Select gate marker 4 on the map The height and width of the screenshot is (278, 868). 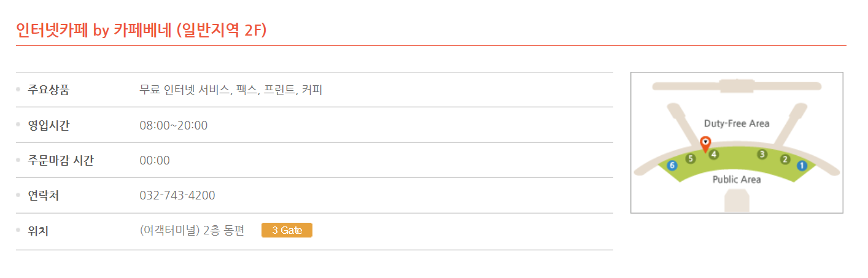coord(714,154)
